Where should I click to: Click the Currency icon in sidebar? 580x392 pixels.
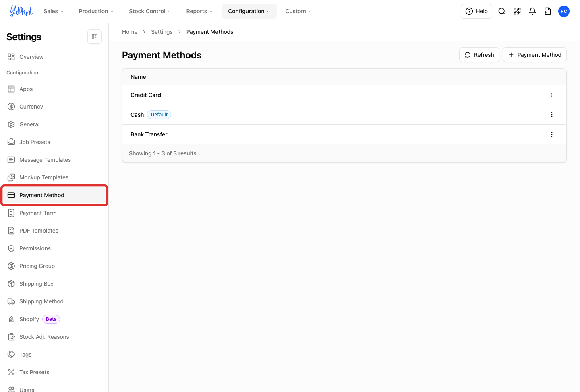(11, 107)
